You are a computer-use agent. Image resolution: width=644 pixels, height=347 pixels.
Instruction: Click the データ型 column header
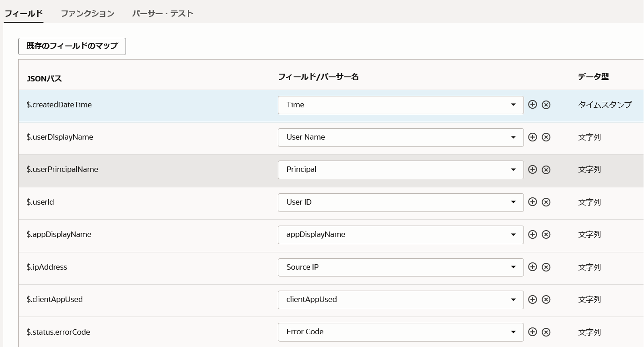(594, 77)
